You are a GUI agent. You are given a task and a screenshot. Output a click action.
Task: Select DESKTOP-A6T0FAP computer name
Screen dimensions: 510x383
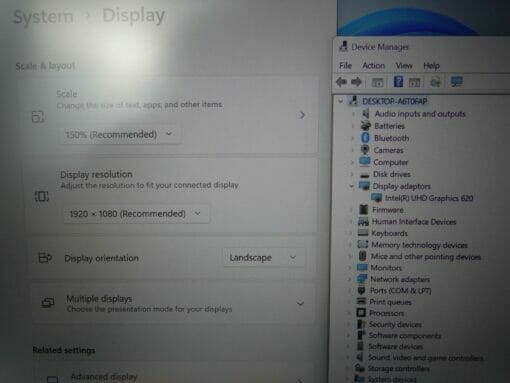pos(395,101)
